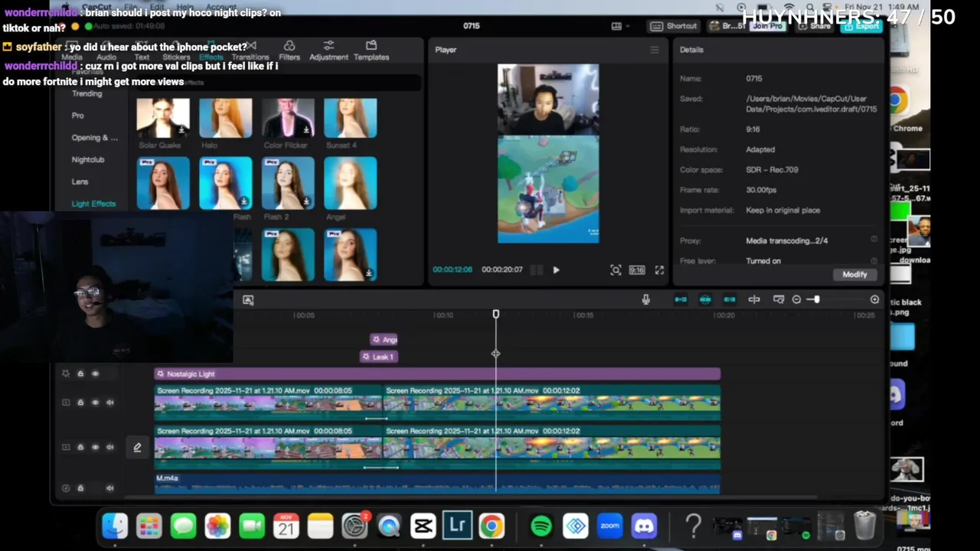Open Google Chrome from the Dock
The width and height of the screenshot is (980, 551).
pyautogui.click(x=492, y=526)
